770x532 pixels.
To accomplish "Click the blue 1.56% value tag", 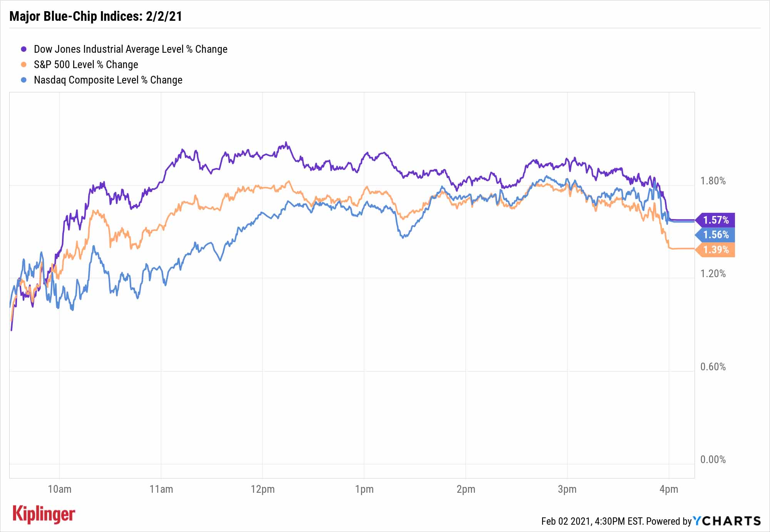I will pos(716,235).
